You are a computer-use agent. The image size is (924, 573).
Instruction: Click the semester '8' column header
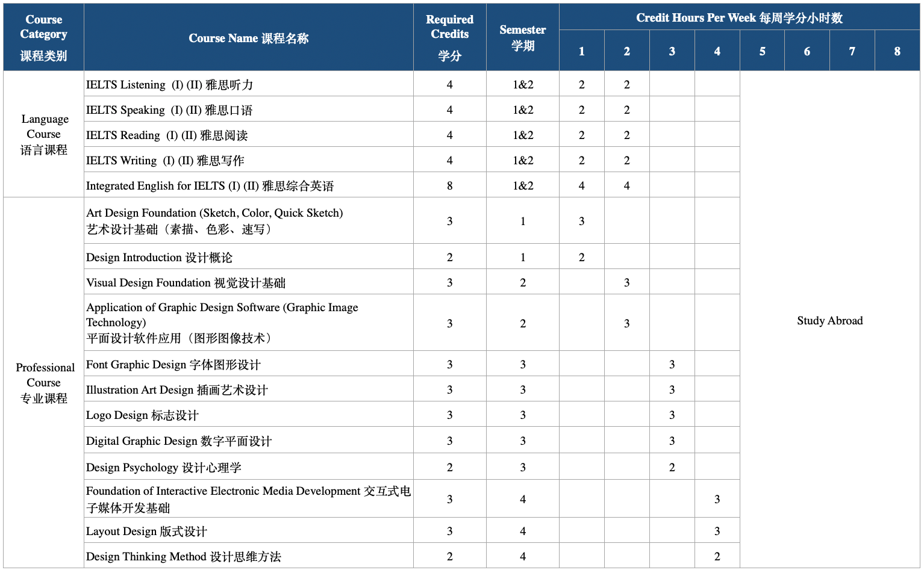tap(897, 51)
